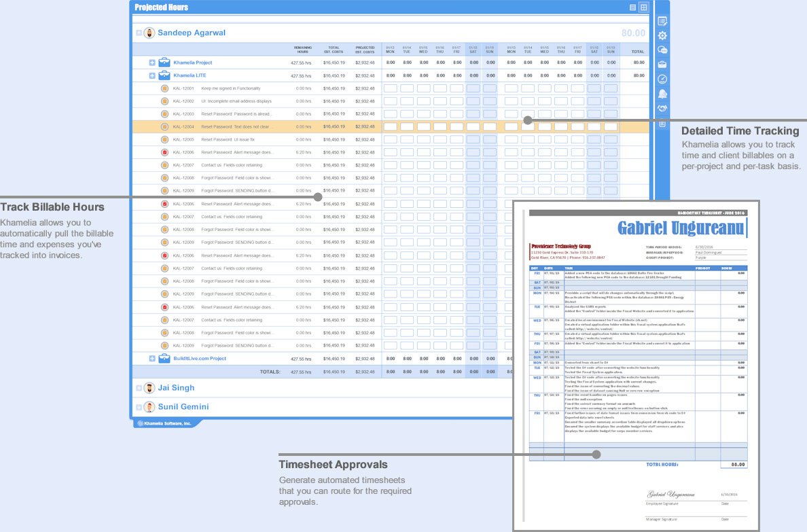Click the status icon of highlighted KAL-12004
This screenshot has width=807, height=532.
[164, 126]
